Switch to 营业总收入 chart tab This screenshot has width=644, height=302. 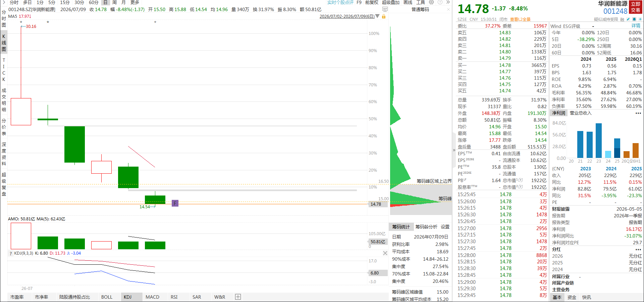581,113
